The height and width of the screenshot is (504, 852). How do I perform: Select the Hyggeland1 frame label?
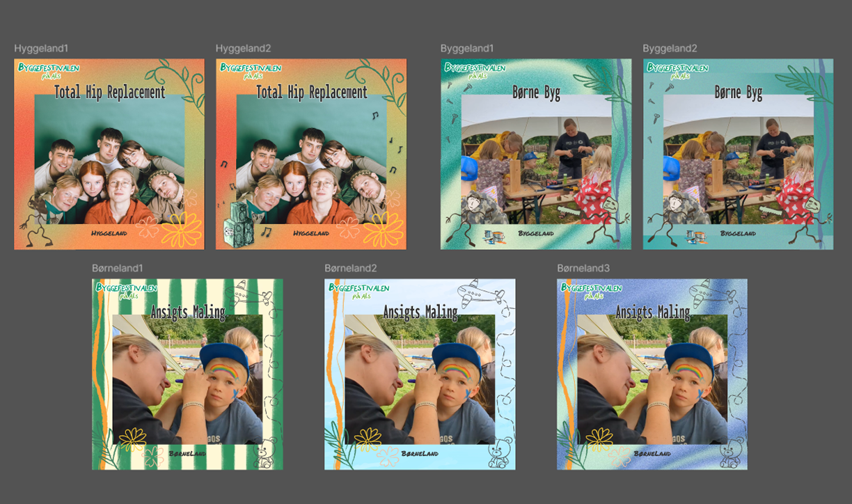(x=41, y=49)
